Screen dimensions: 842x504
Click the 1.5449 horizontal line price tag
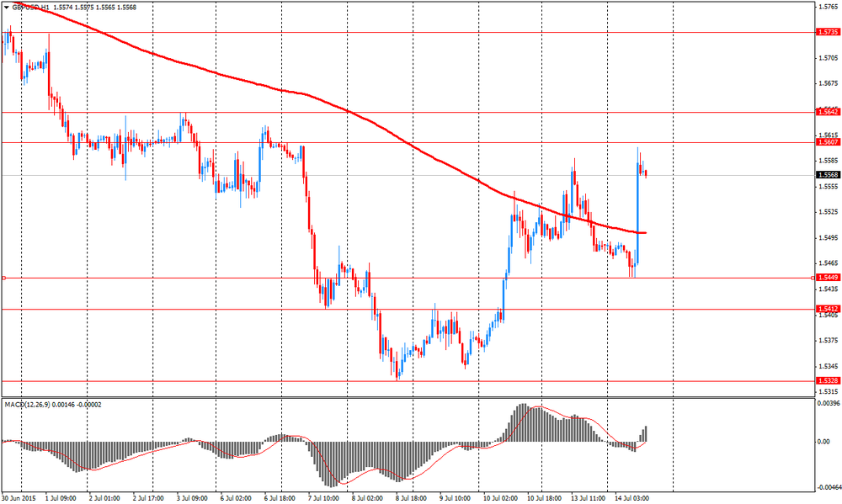(827, 278)
